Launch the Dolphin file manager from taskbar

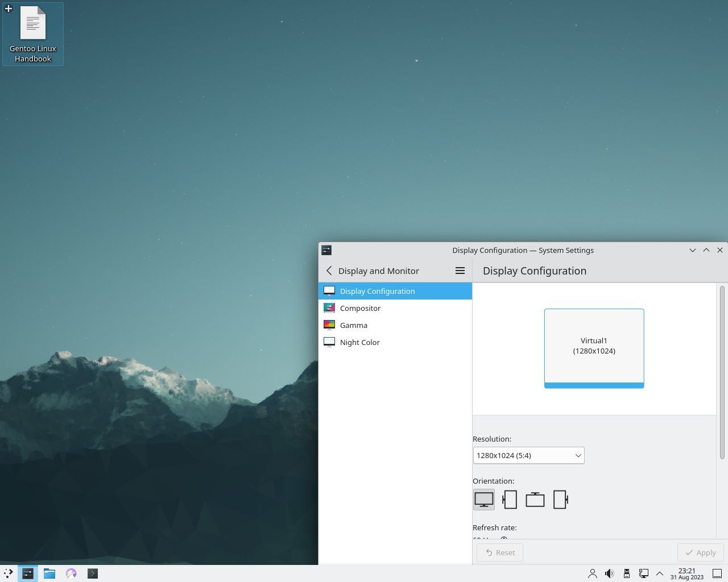coord(49,573)
